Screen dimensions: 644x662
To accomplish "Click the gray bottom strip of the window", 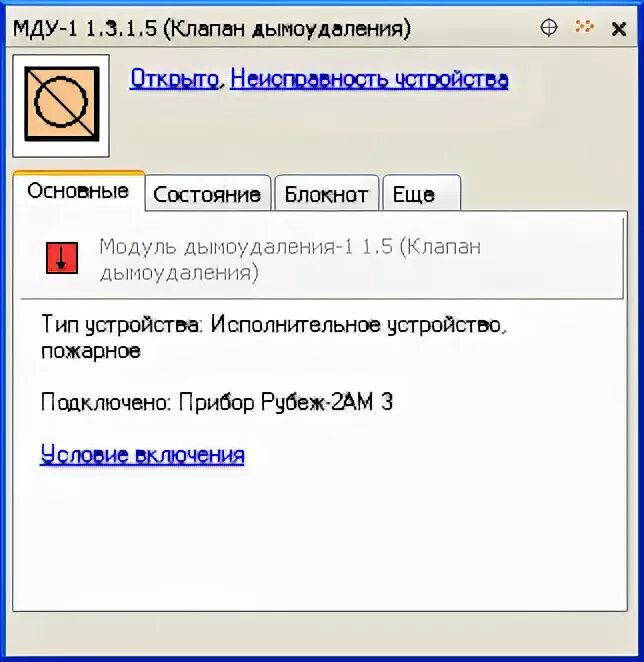I will 320,633.
